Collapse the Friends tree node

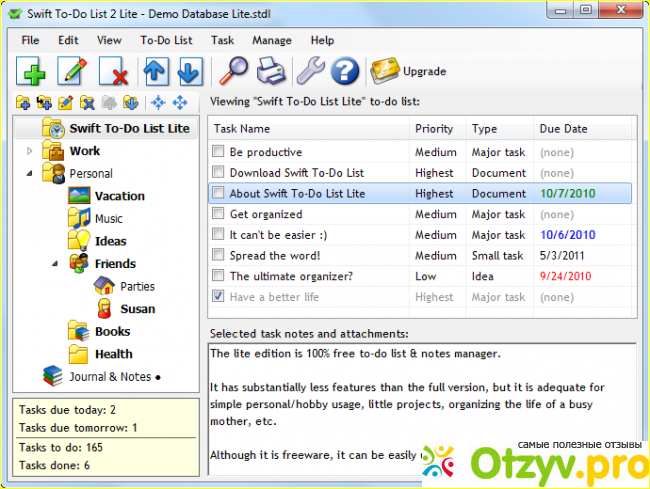(x=55, y=264)
